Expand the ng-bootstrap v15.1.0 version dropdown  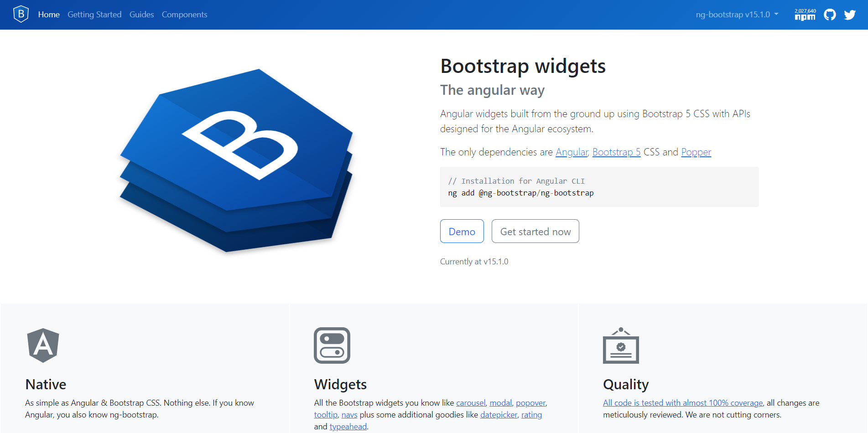(x=737, y=15)
